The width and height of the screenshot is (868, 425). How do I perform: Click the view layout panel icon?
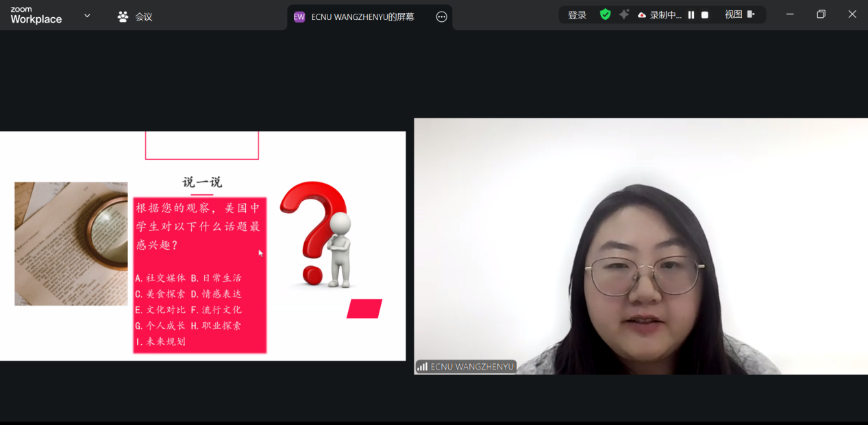pyautogui.click(x=751, y=14)
